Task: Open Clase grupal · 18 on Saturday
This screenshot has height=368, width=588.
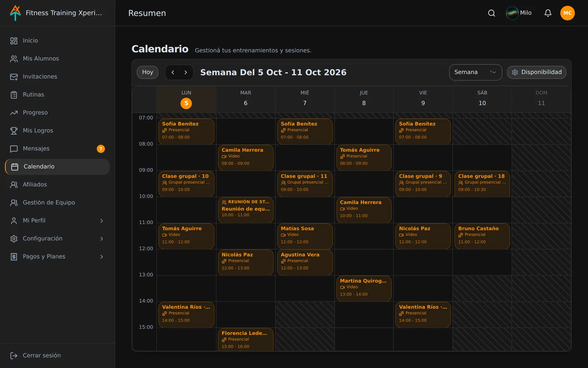Action: [482, 184]
